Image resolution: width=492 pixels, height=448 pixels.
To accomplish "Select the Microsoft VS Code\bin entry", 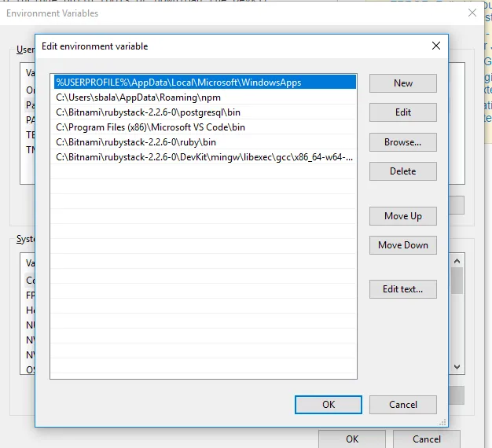I will click(205, 127).
